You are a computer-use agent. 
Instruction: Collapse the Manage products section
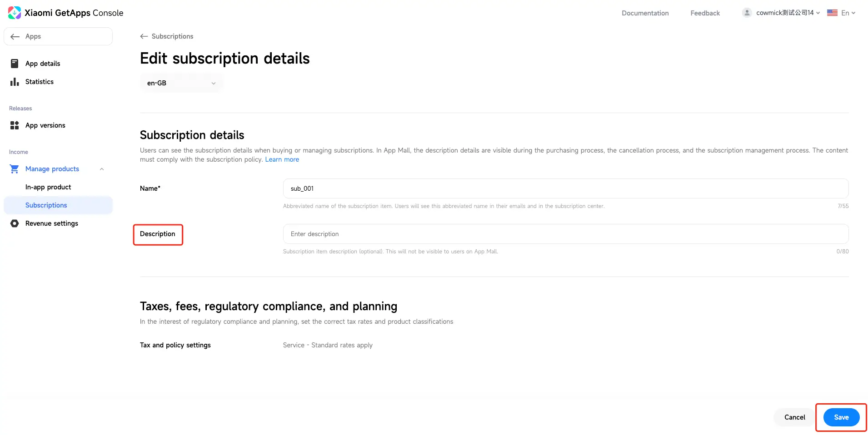click(102, 169)
